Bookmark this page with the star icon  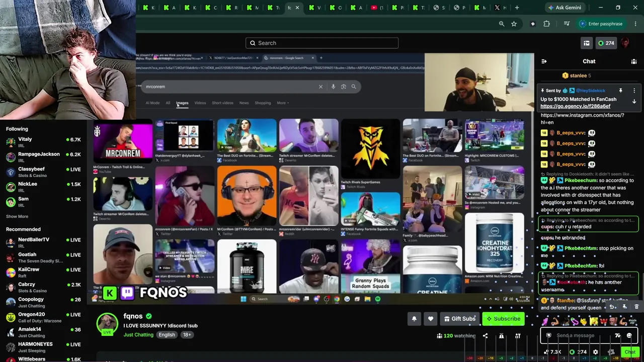514,24
